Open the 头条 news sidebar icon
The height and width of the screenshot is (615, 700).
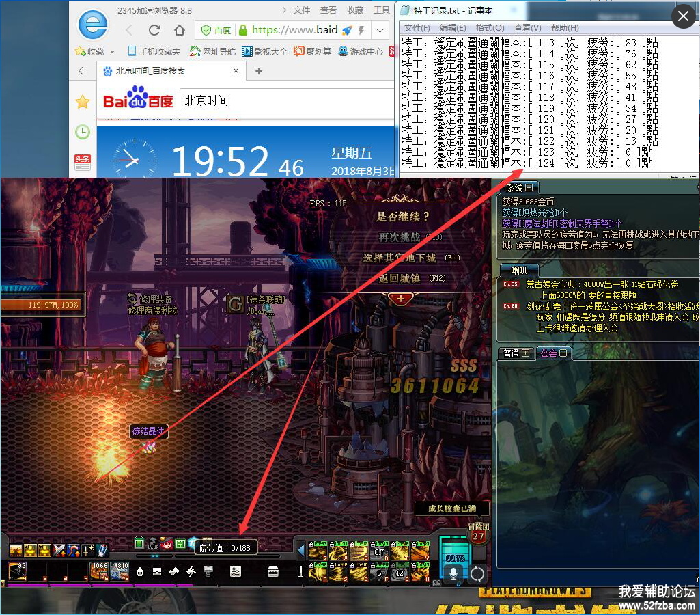click(x=83, y=162)
